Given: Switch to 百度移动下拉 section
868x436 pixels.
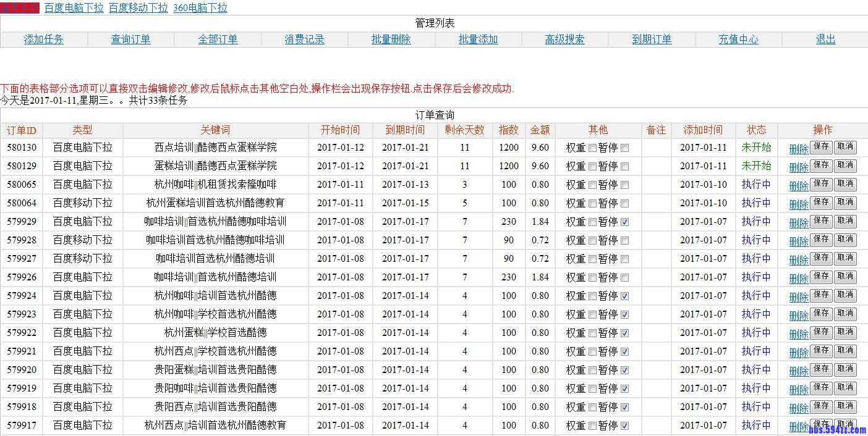Looking at the screenshot, I should point(138,8).
